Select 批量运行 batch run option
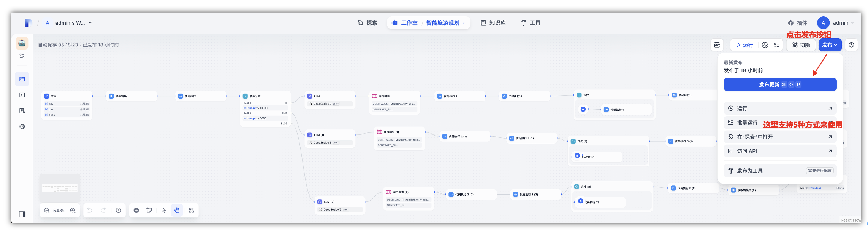868x230 pixels. (780, 123)
